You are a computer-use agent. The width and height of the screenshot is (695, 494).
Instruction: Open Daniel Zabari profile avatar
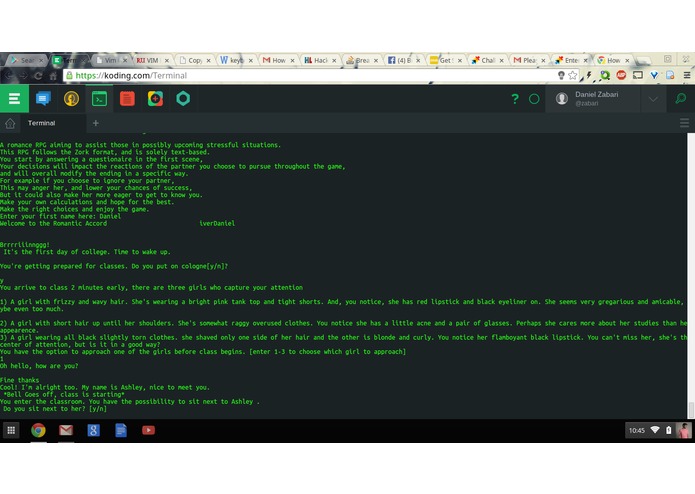point(562,98)
